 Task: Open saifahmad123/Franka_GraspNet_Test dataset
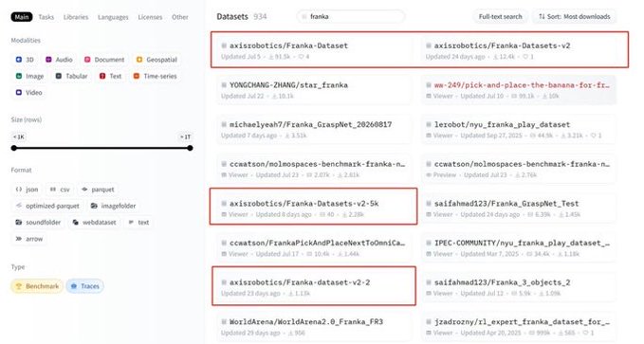click(x=518, y=208)
